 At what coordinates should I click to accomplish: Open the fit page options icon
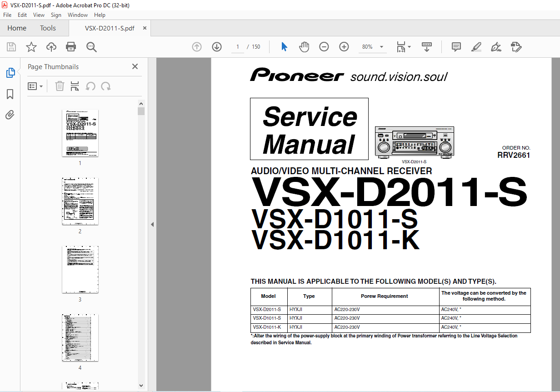click(403, 47)
